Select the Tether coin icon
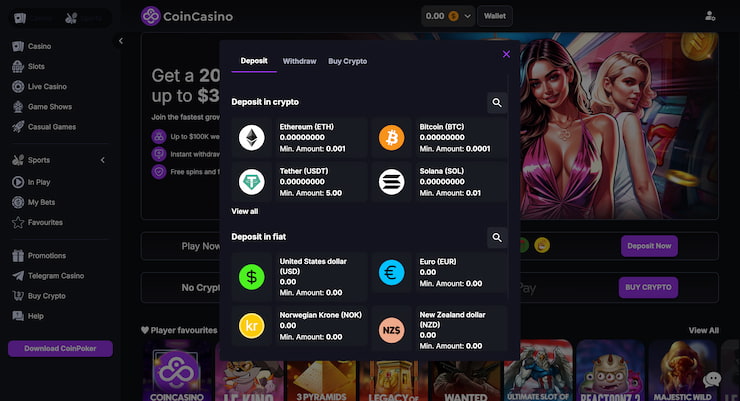 252,182
